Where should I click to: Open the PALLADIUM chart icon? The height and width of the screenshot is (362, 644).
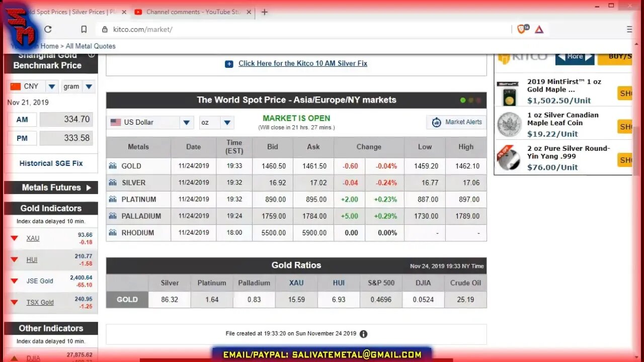pyautogui.click(x=113, y=216)
